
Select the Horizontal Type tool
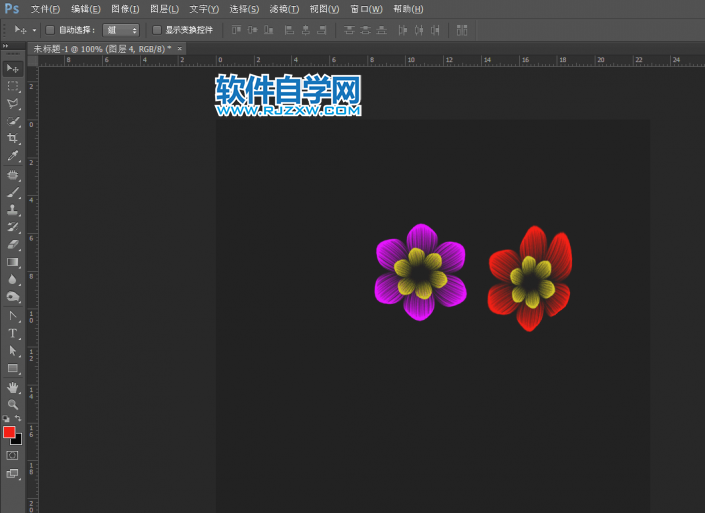(13, 333)
